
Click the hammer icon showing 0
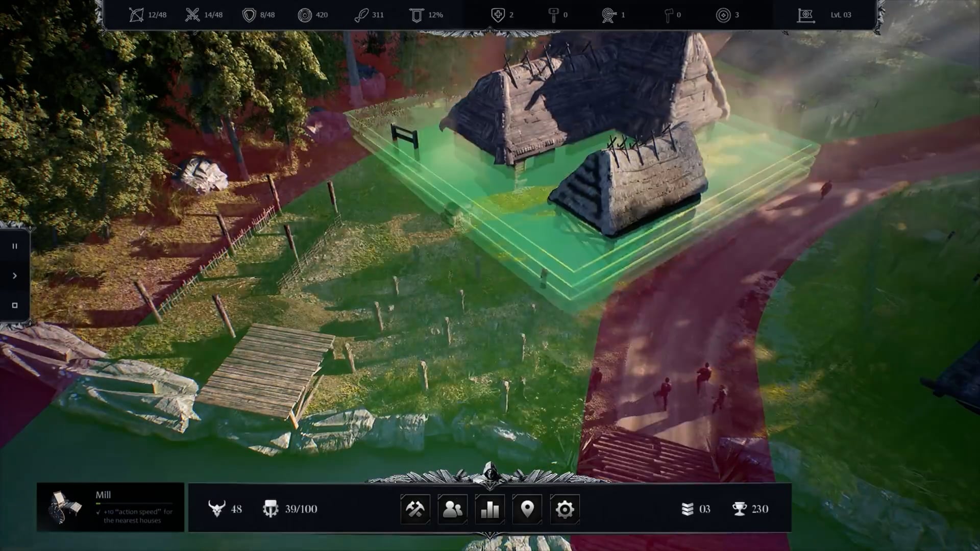pyautogui.click(x=553, y=15)
